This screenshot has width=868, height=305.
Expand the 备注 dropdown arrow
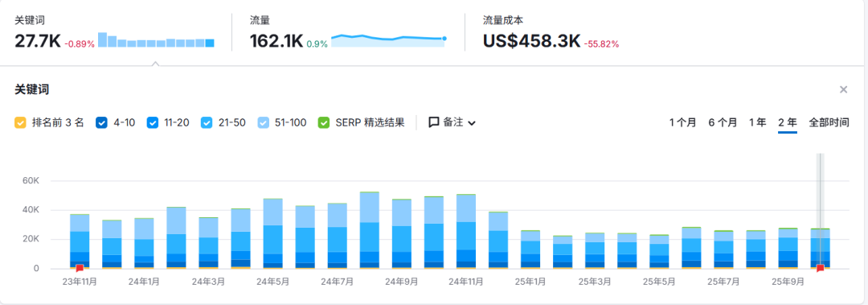click(471, 123)
